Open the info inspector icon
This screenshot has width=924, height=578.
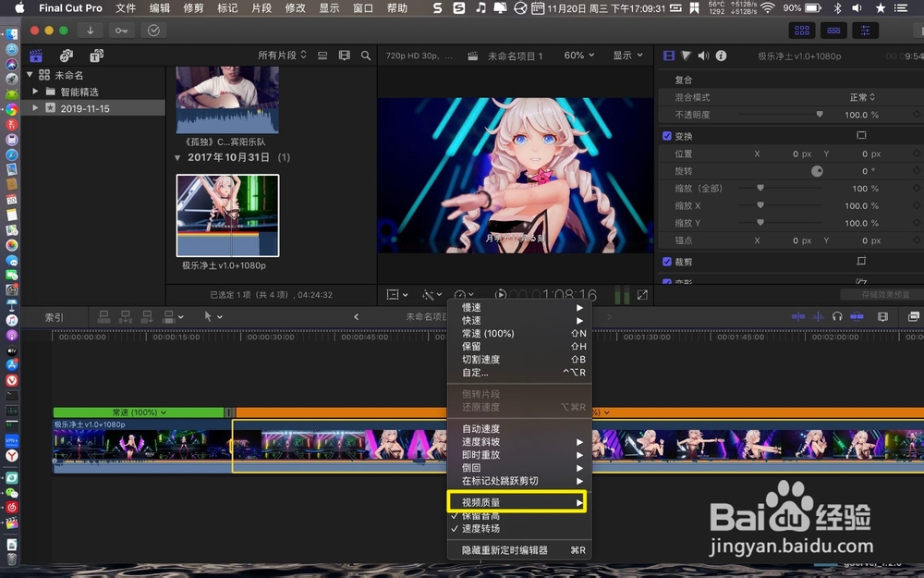pos(721,55)
